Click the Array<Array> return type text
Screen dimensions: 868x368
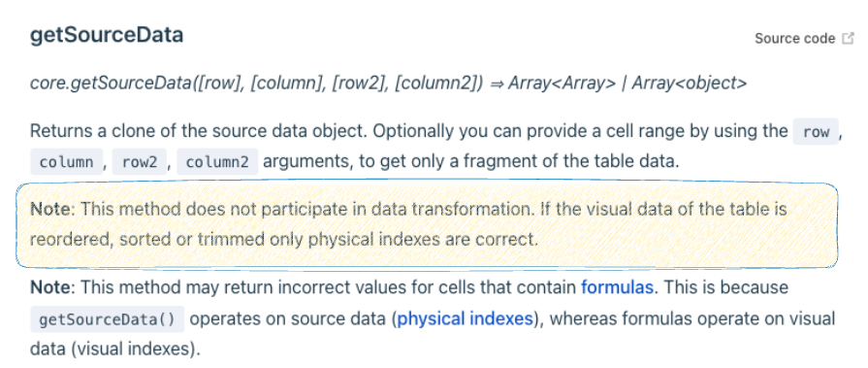tap(562, 84)
